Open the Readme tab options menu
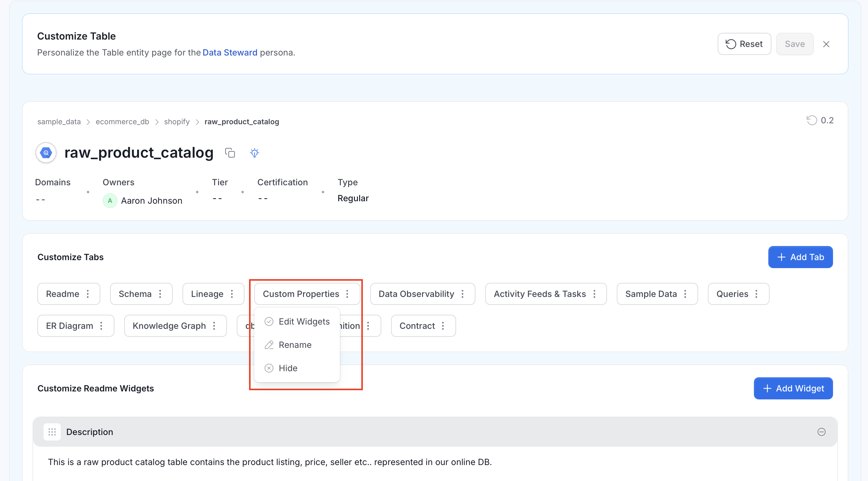The width and height of the screenshot is (868, 481). tap(88, 294)
